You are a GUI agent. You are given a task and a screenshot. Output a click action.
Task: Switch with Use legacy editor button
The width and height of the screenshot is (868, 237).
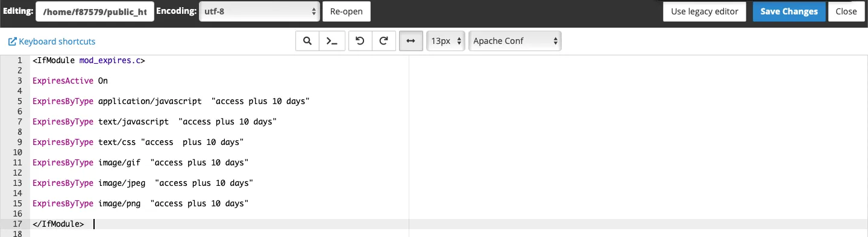[x=705, y=11]
